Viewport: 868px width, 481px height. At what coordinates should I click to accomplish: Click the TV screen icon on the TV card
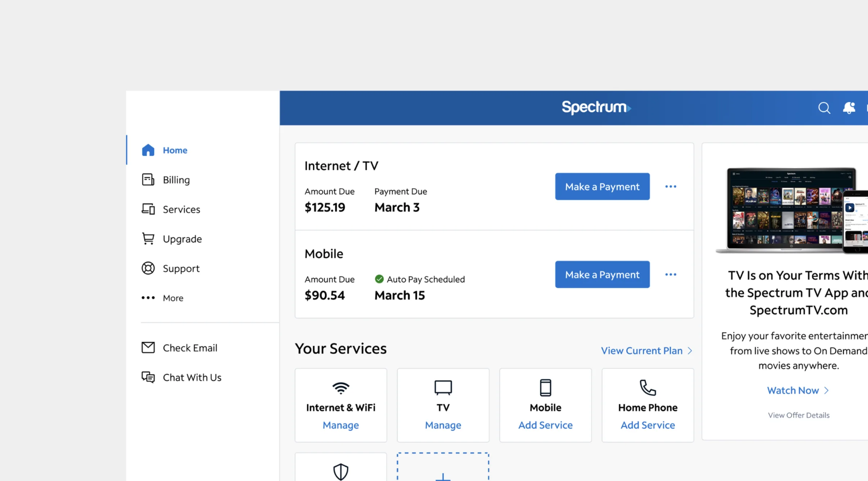(x=443, y=388)
